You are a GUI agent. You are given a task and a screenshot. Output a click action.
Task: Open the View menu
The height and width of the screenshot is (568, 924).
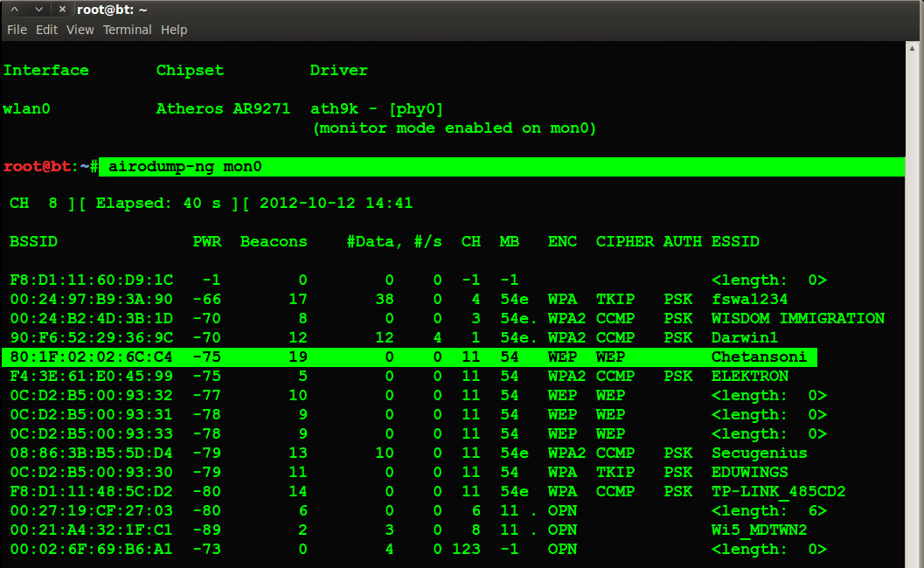(x=80, y=30)
